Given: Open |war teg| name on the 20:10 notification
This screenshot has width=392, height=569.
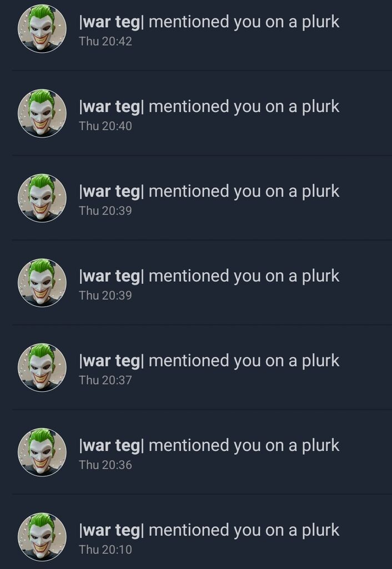Looking at the screenshot, I should pyautogui.click(x=112, y=531).
